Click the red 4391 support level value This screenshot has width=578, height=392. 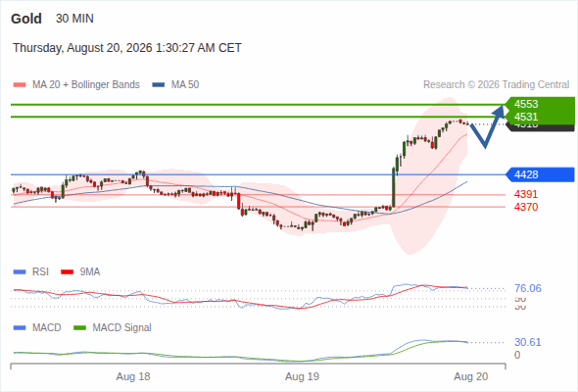(526, 194)
